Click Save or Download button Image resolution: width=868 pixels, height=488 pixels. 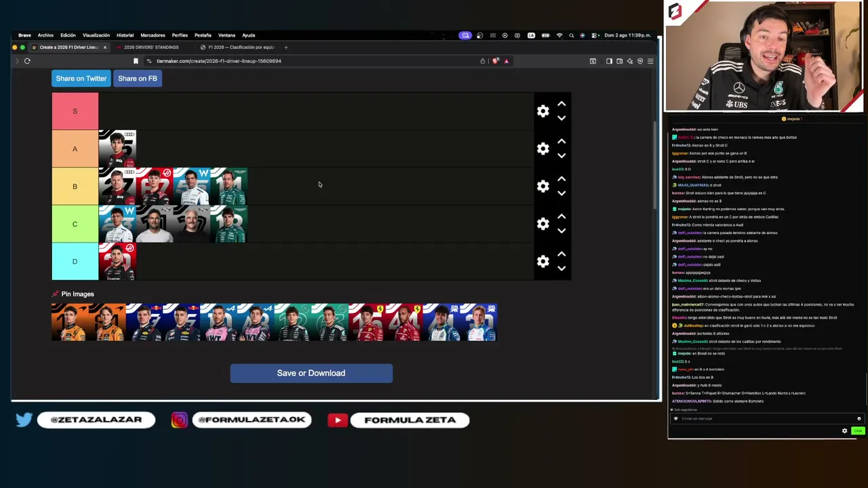point(311,373)
